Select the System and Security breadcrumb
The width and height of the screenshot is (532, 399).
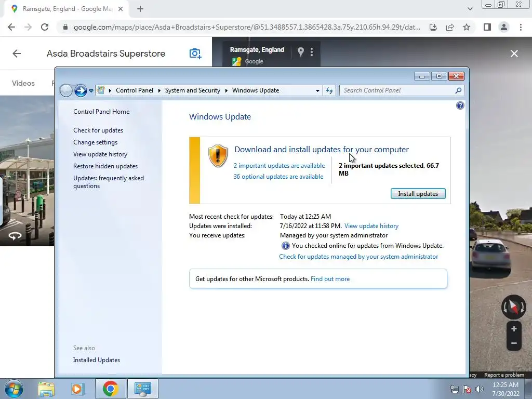[x=192, y=90]
